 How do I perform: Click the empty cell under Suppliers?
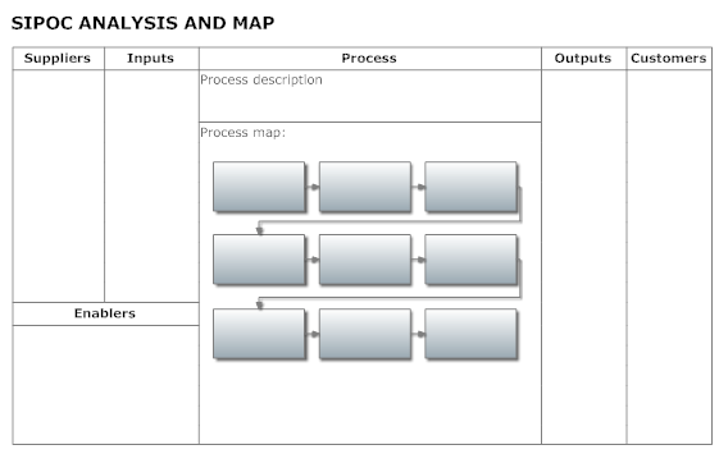pyautogui.click(x=57, y=185)
